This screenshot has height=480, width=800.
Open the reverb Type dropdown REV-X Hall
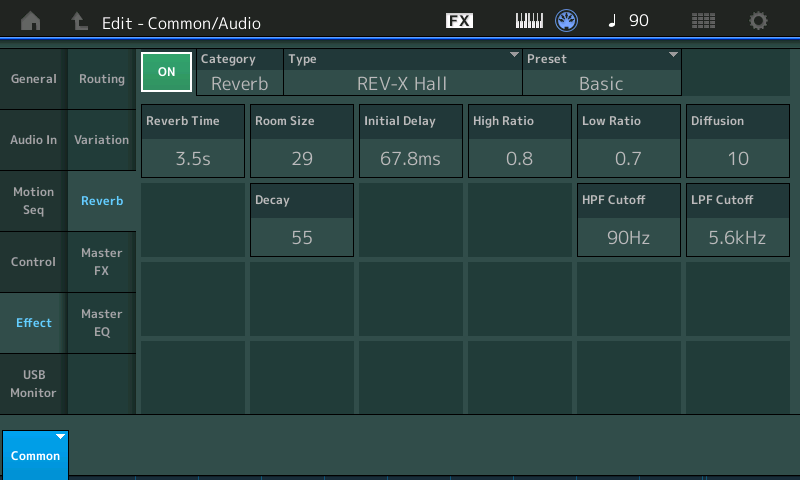[403, 72]
